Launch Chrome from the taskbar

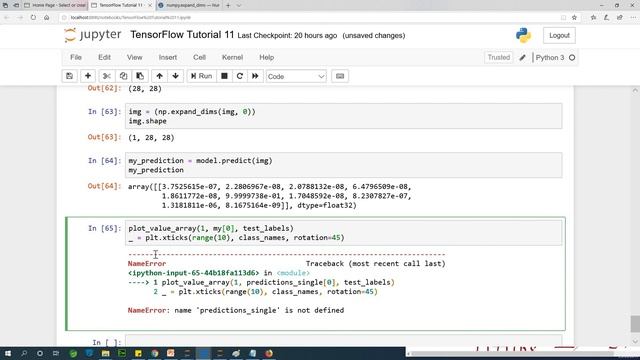point(155,353)
